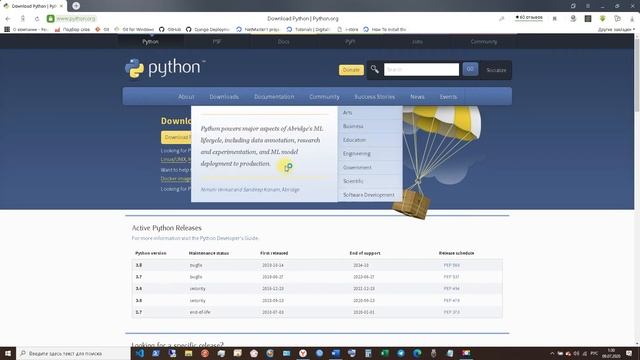Screen dimensions: 640x360
Task: Click the Abridge quote text in the dropdown
Action: pyautogui.click(x=262, y=146)
